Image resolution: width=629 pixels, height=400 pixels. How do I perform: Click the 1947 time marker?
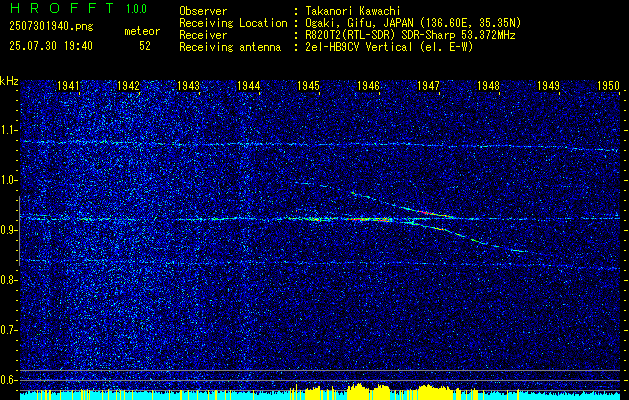tap(428, 85)
